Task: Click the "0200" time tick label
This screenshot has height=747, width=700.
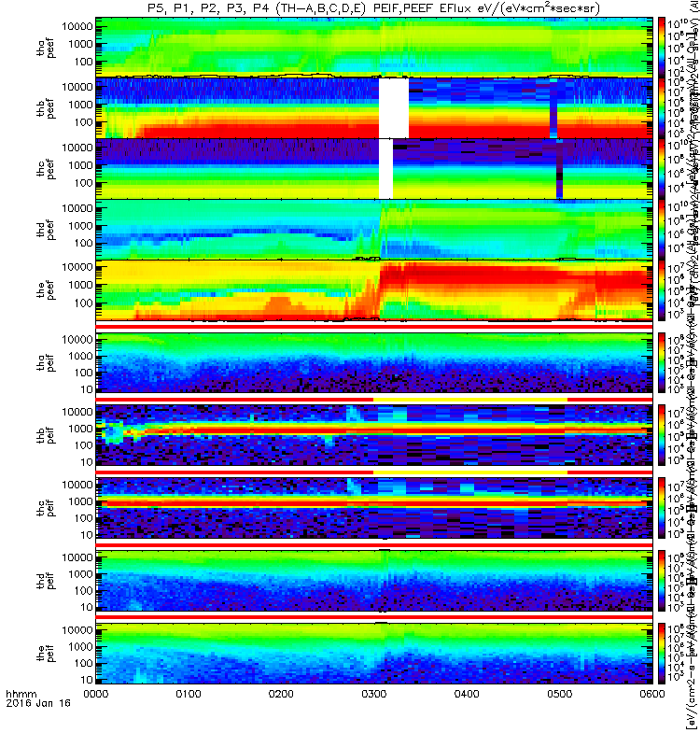Action: point(282,694)
